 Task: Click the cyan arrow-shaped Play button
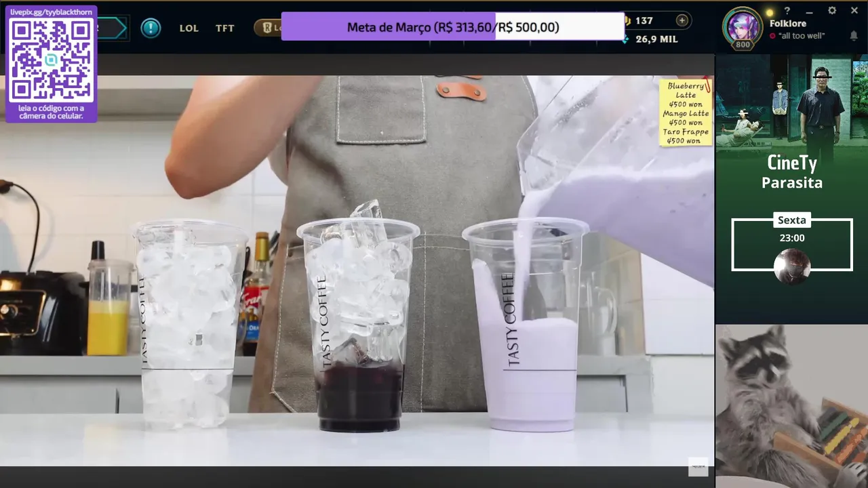coord(112,28)
